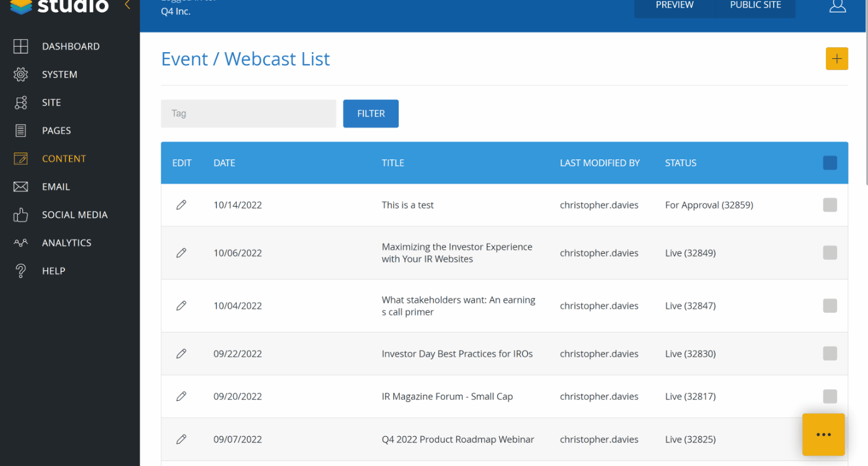Click the Dashboard grid icon in sidebar

click(21, 47)
